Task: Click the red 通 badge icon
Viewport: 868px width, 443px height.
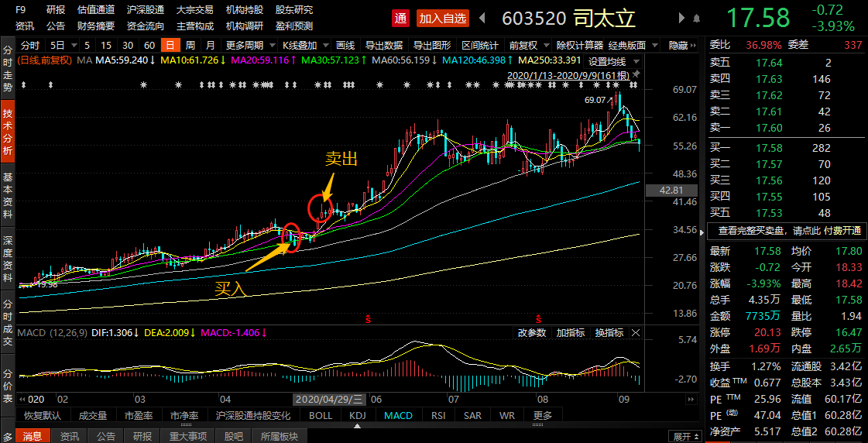Action: pyautogui.click(x=400, y=18)
